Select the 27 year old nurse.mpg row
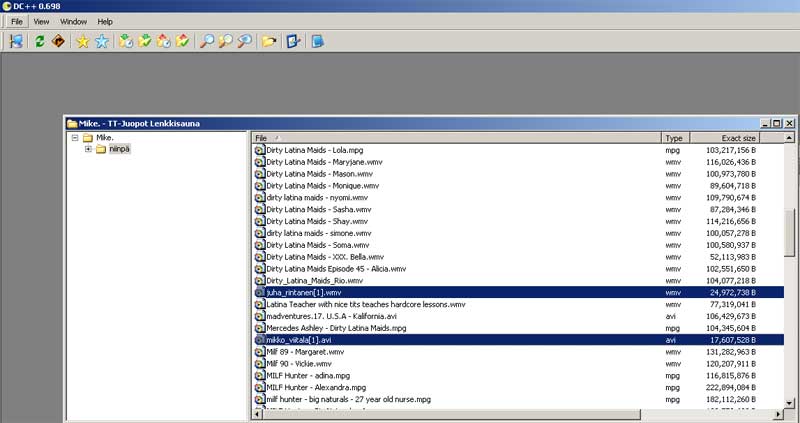Screen dimensions: 800x423 pyautogui.click(x=518, y=399)
